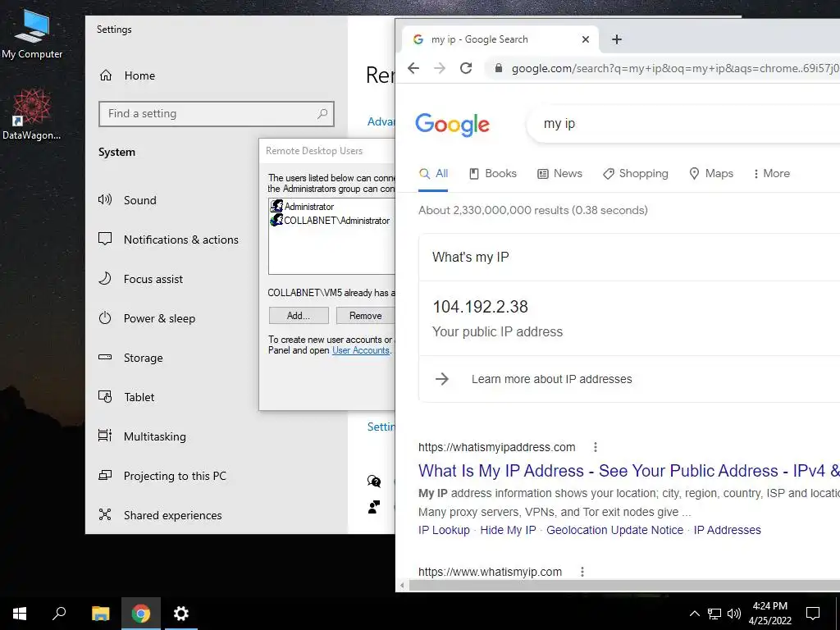The image size is (840, 630).
Task: Switch to Settings on the taskbar
Action: click(181, 614)
